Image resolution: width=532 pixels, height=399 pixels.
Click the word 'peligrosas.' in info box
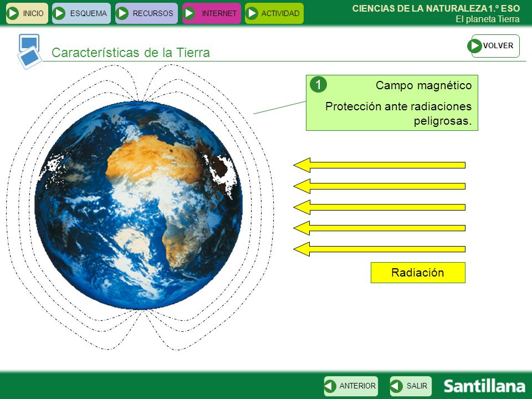(x=443, y=121)
